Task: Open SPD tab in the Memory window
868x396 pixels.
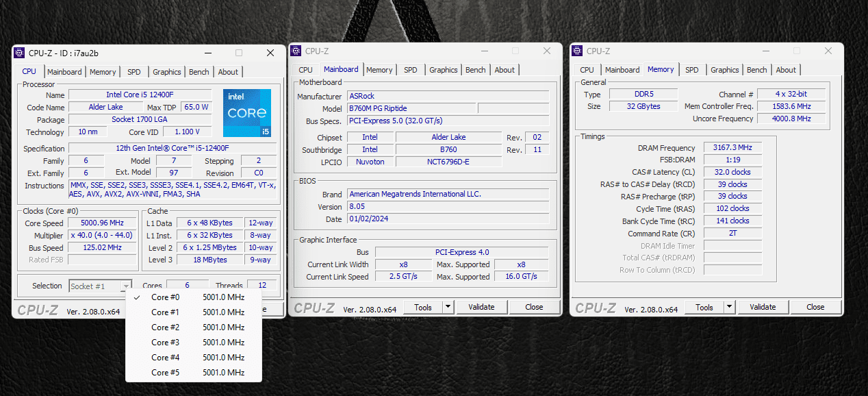Action: (x=692, y=70)
